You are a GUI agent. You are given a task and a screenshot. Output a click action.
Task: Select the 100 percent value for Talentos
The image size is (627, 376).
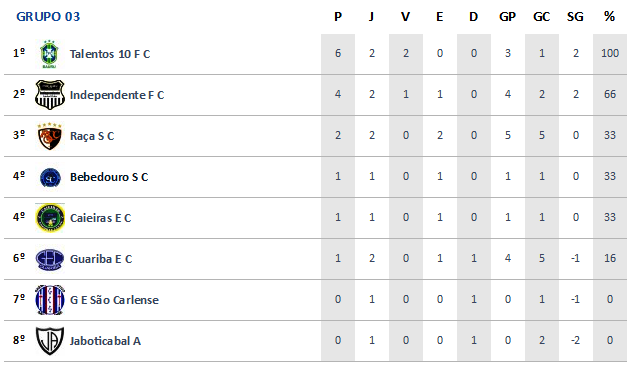(610, 53)
